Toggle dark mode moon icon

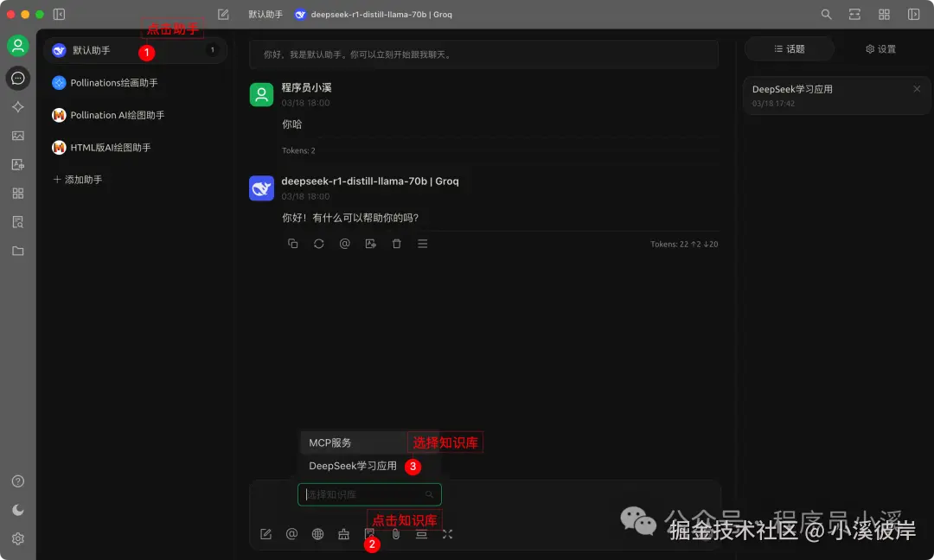[x=18, y=510]
